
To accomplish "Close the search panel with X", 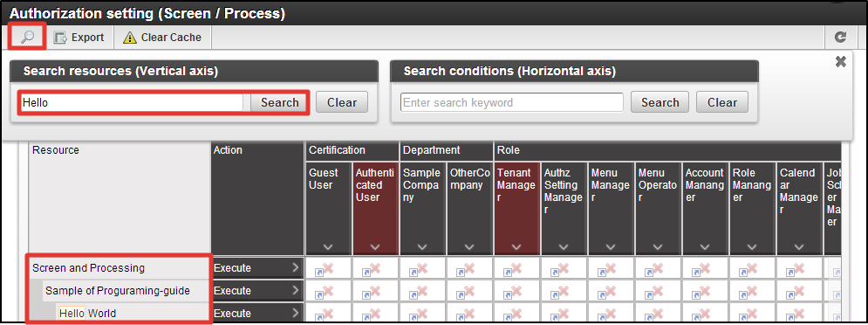I will point(841,61).
